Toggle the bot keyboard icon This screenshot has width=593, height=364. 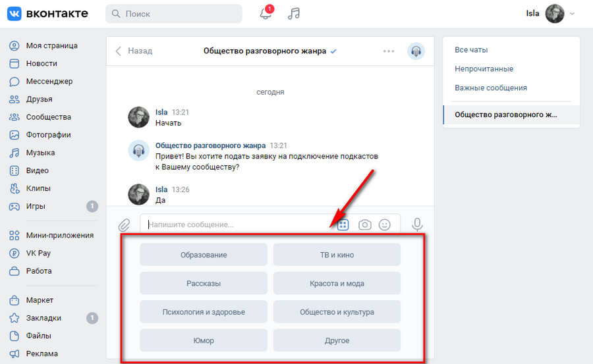pos(343,225)
